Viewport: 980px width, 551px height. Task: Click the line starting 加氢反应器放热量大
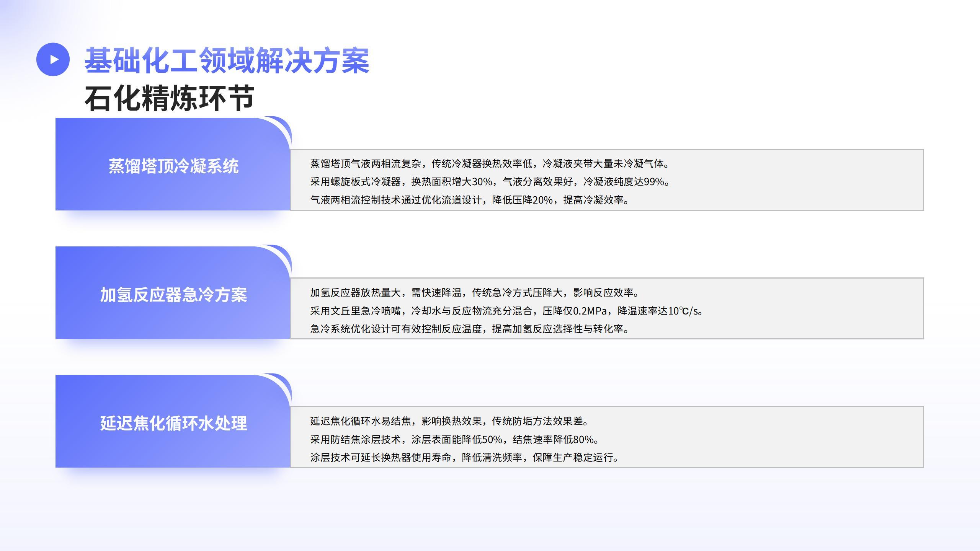pyautogui.click(x=474, y=293)
